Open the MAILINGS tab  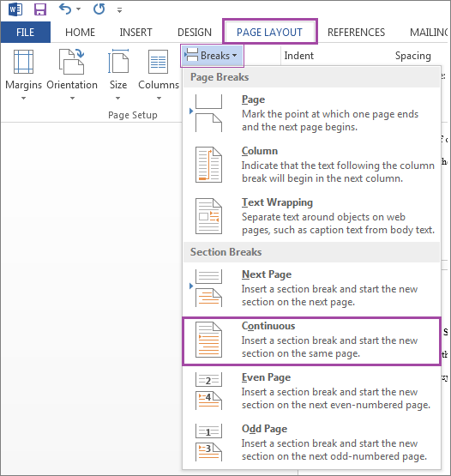[x=429, y=33]
